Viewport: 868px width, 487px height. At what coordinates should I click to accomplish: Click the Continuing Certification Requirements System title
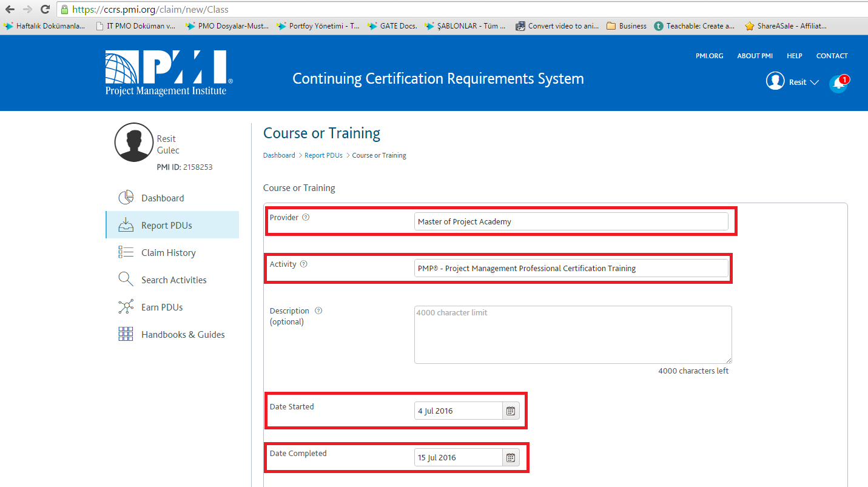click(x=438, y=79)
